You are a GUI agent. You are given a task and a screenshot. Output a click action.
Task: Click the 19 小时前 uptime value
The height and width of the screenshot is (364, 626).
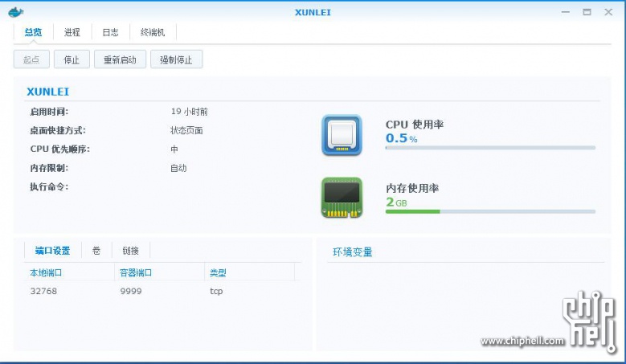(189, 112)
